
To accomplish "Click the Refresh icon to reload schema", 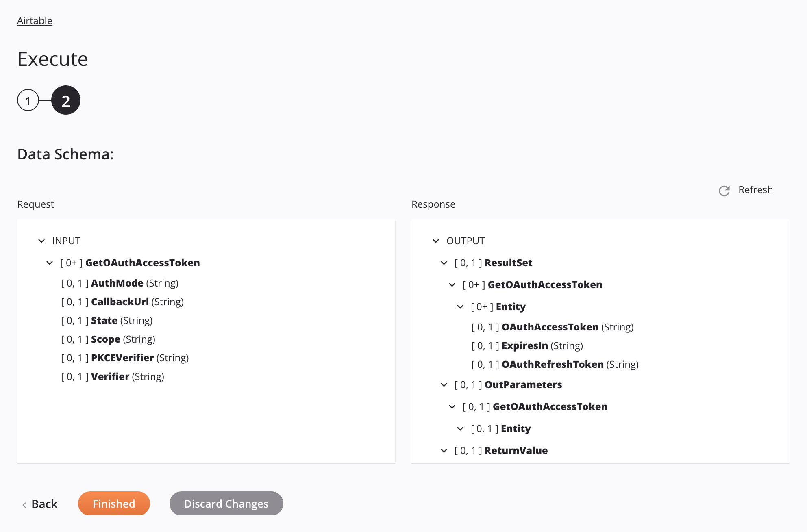I will tap(724, 190).
